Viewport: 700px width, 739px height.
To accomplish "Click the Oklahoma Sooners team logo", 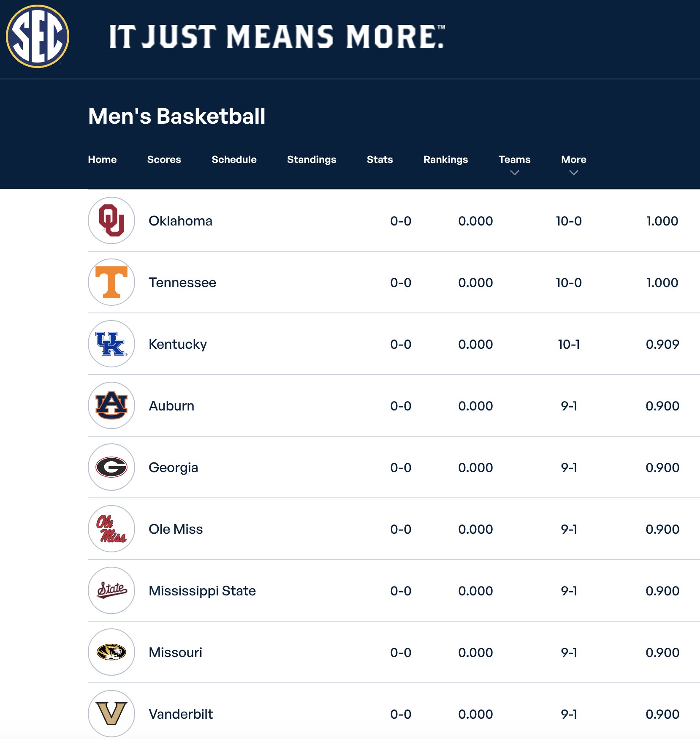I will point(111,220).
